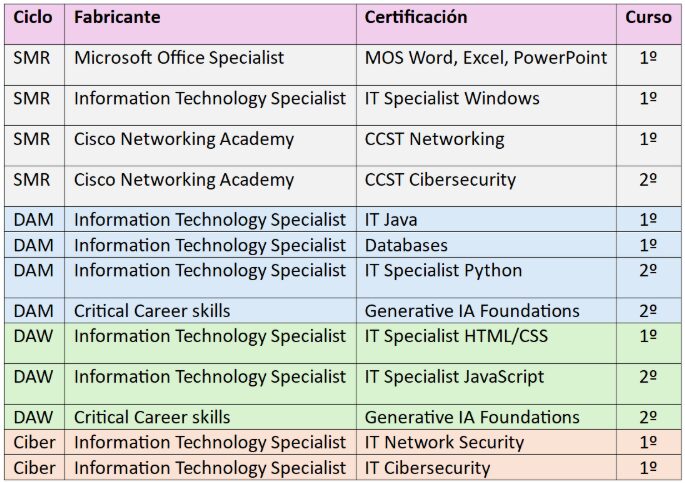
Task: Select the CCST Cibersecurity cell
Action: (486, 186)
